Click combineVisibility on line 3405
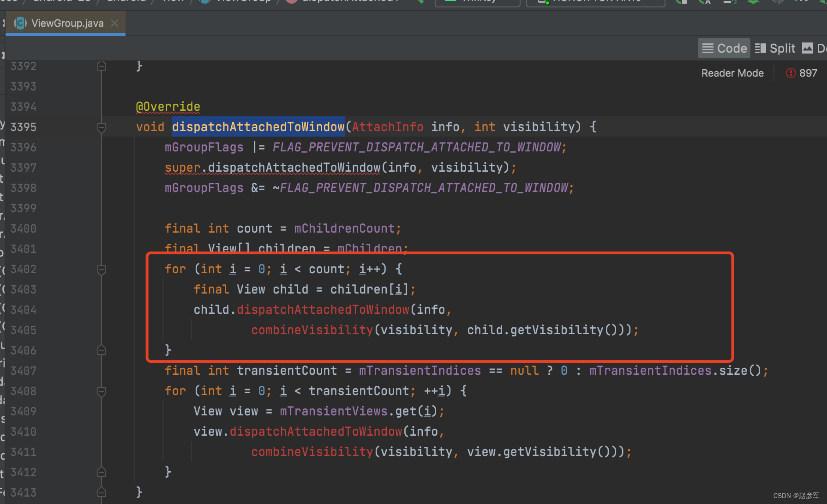 coord(312,330)
